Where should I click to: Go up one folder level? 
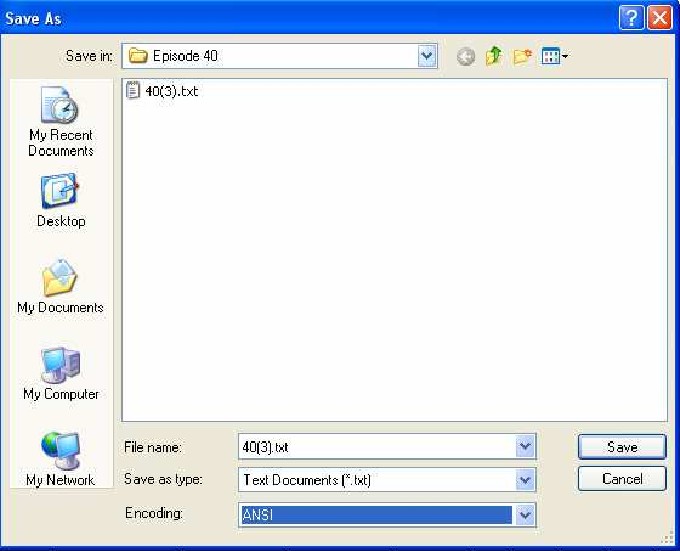[494, 56]
